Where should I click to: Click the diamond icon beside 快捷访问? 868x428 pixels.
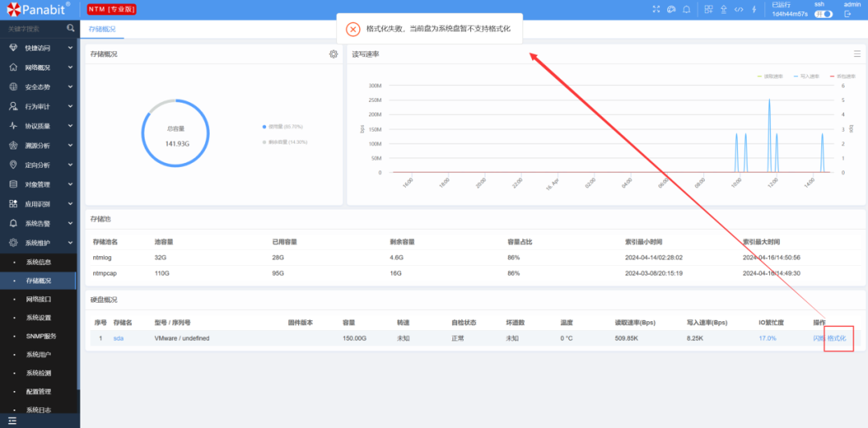pos(14,48)
